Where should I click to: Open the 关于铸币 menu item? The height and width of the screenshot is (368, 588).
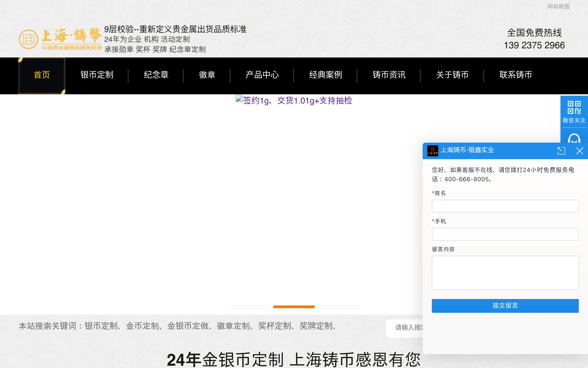tap(452, 75)
